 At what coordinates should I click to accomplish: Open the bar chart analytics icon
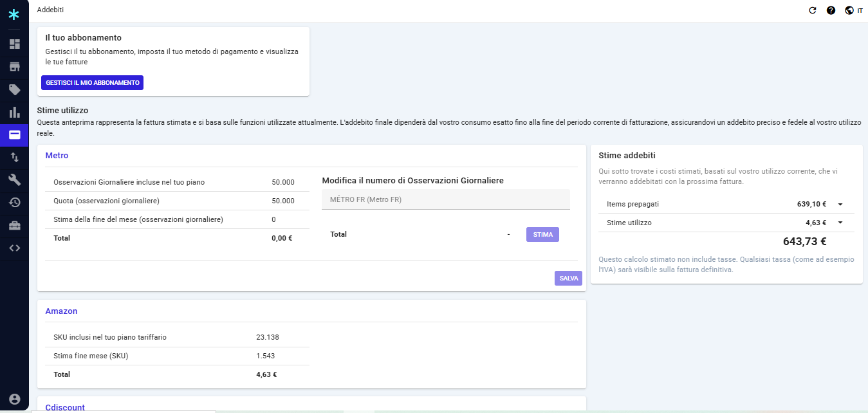pyautogui.click(x=14, y=113)
